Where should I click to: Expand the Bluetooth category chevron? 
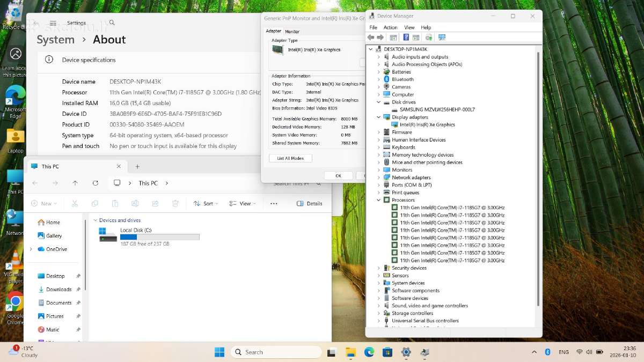pyautogui.click(x=378, y=79)
